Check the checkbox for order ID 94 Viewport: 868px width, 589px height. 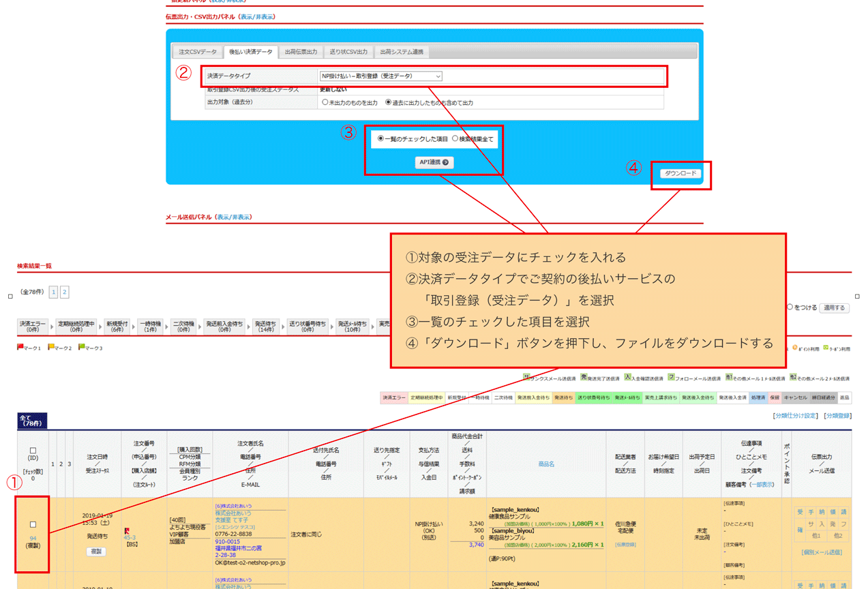point(33,524)
